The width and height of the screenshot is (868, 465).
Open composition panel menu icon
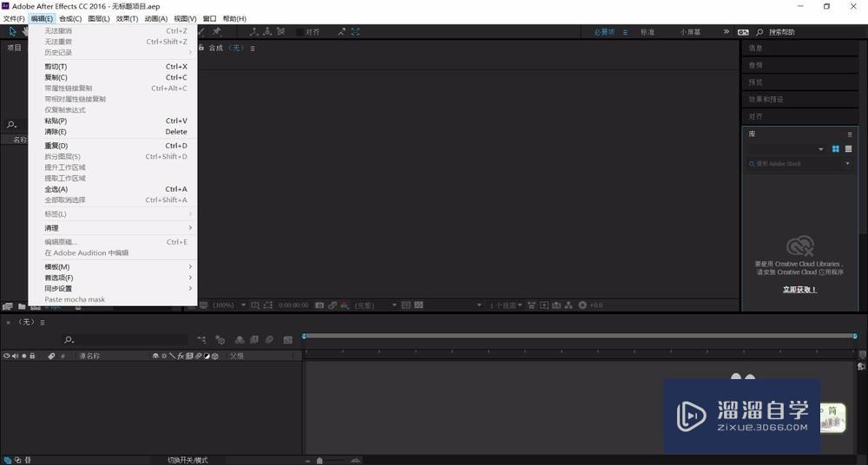click(253, 49)
